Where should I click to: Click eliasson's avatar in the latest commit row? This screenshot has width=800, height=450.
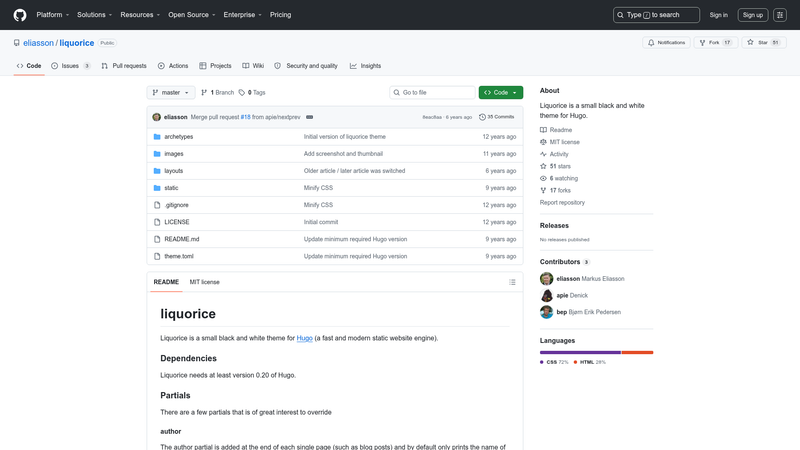pos(157,117)
